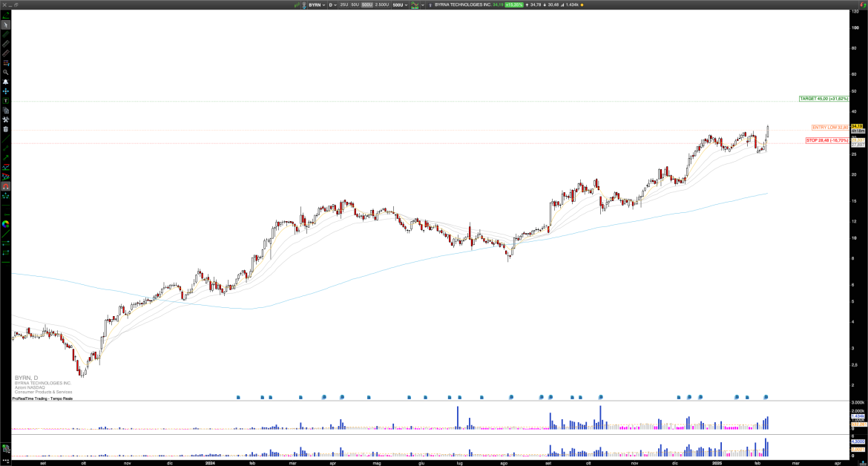
Task: Activate the text annotation tool
Action: (5, 101)
